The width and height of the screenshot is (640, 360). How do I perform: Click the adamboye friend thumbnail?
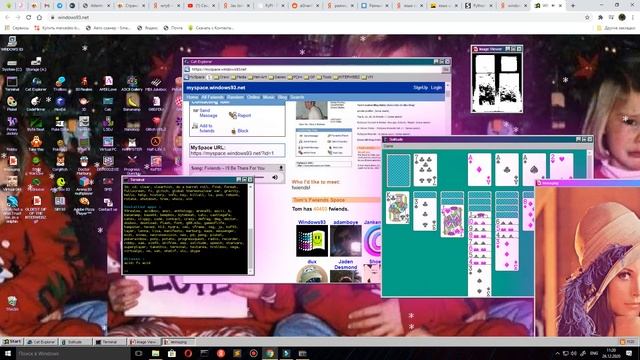(x=346, y=241)
